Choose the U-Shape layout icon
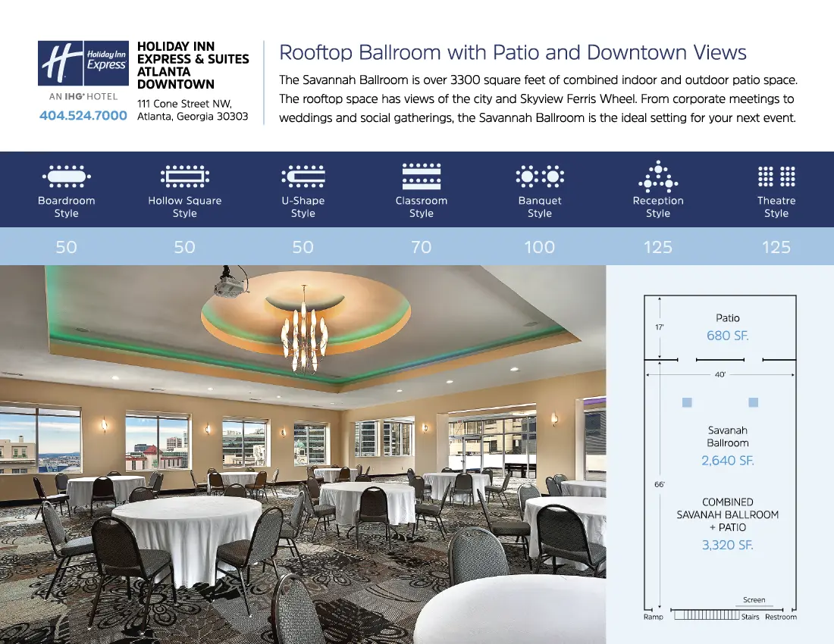This screenshot has width=834, height=644. pos(303,177)
